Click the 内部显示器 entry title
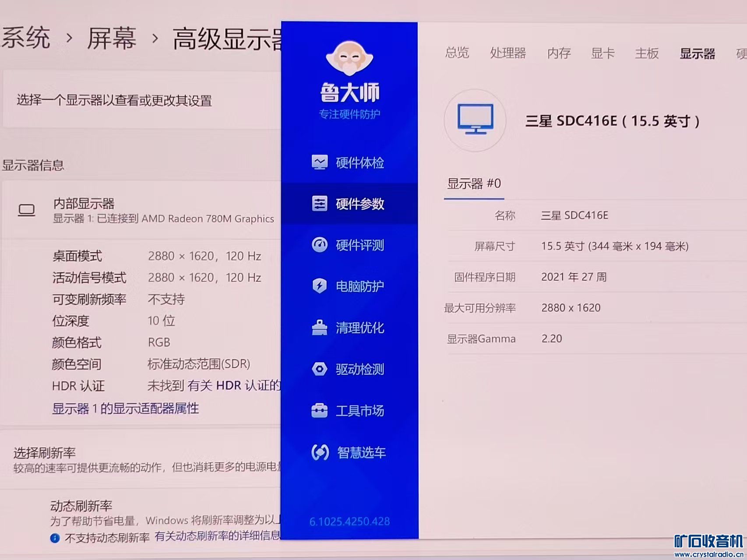The height and width of the screenshot is (560, 747). (x=84, y=203)
